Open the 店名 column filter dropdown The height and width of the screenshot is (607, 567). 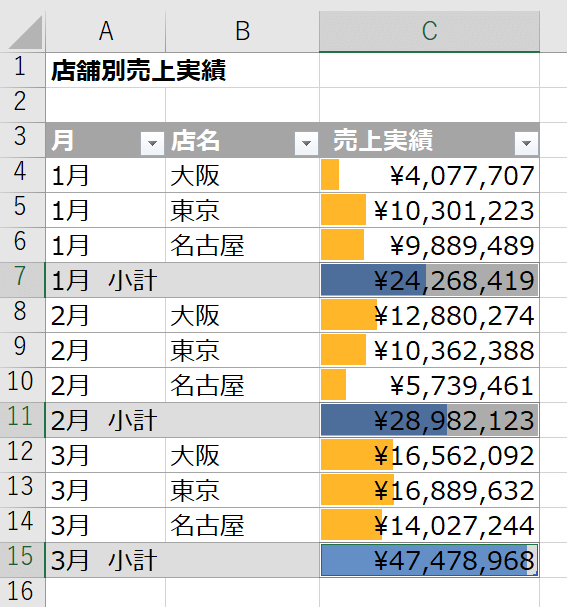(306, 144)
